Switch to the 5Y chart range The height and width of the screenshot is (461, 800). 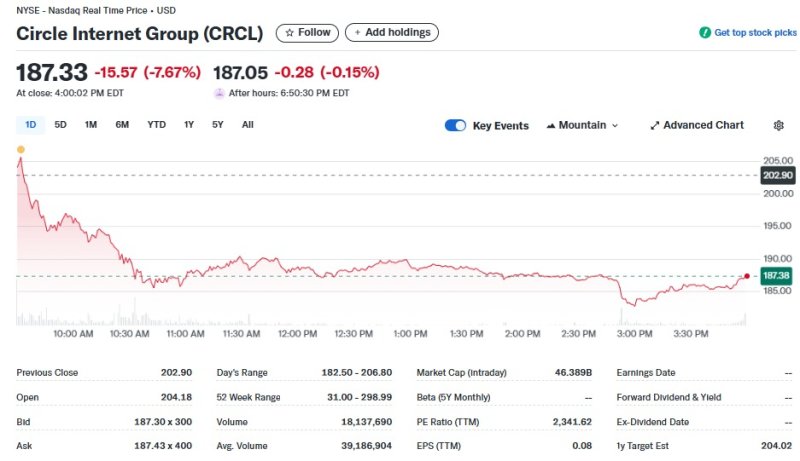coord(217,125)
